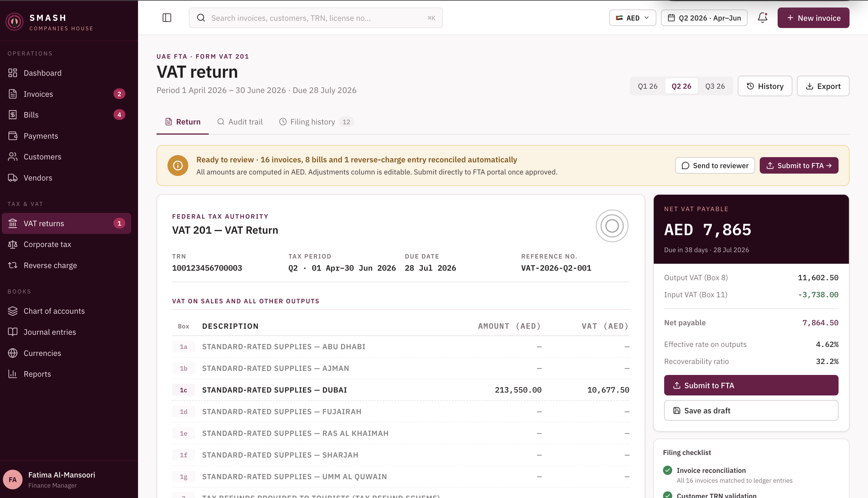Open the notifications bell

762,18
